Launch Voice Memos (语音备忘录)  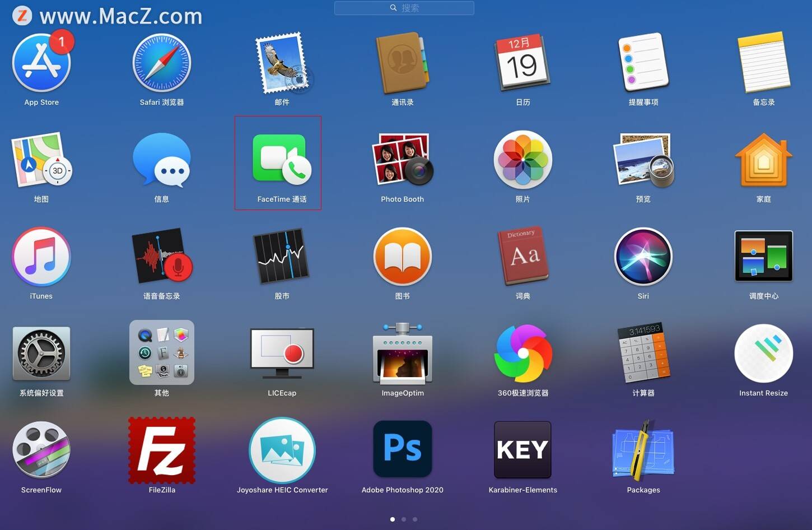click(x=162, y=257)
